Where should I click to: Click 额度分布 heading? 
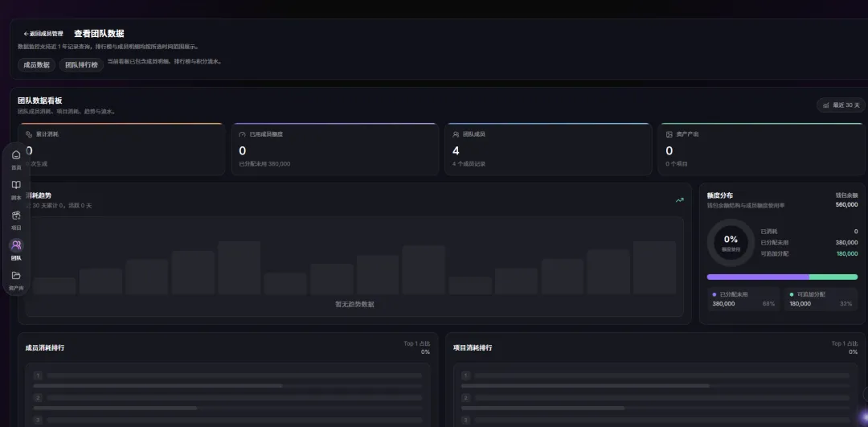pyautogui.click(x=719, y=195)
